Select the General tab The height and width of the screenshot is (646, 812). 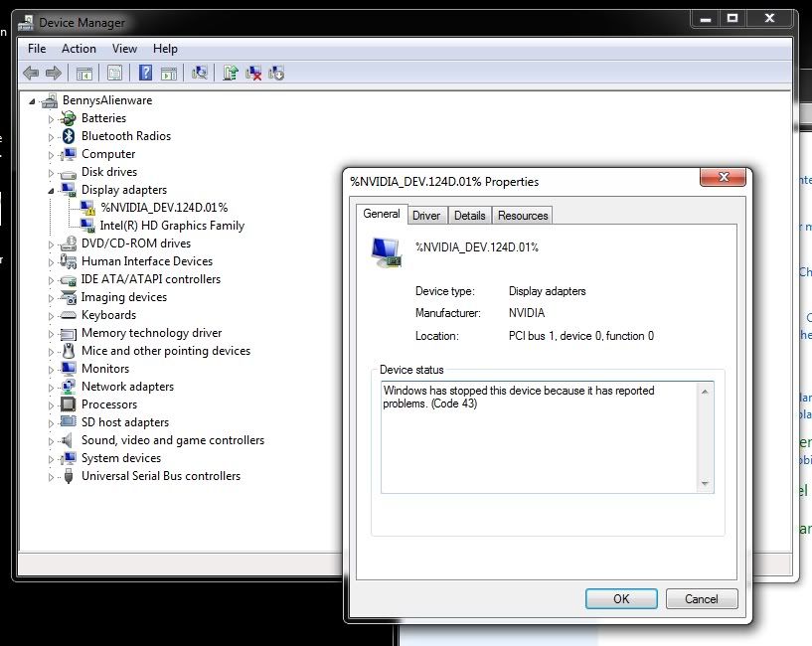[382, 214]
